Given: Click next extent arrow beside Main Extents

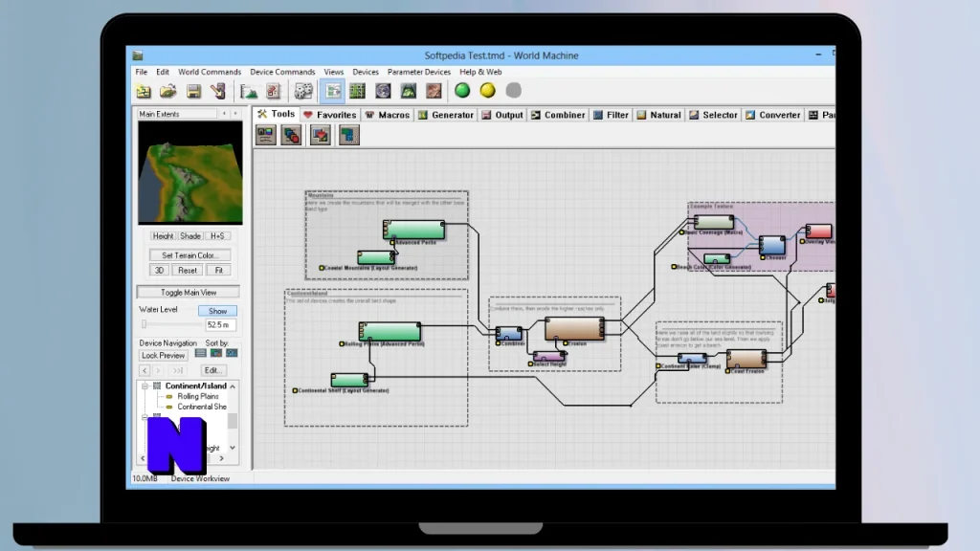Looking at the screenshot, I should click(235, 114).
